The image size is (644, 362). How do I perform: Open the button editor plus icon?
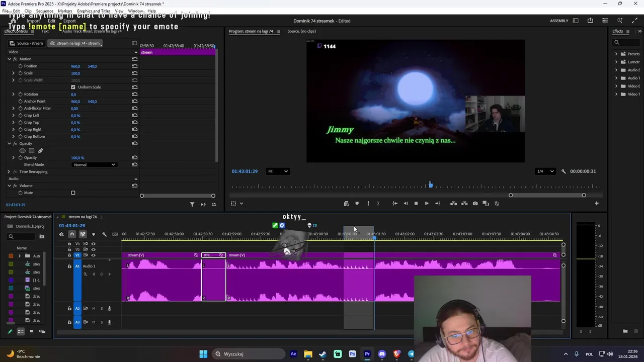tap(597, 204)
